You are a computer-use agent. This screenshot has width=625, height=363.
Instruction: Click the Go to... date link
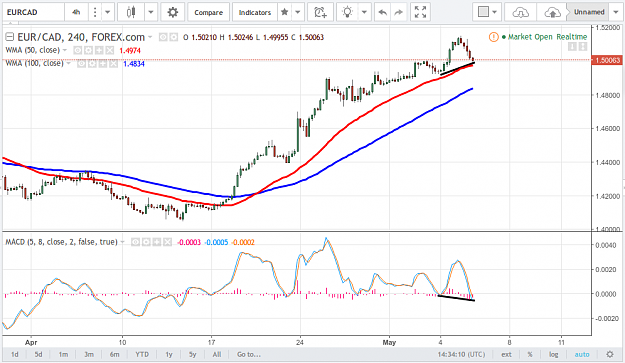(249, 354)
